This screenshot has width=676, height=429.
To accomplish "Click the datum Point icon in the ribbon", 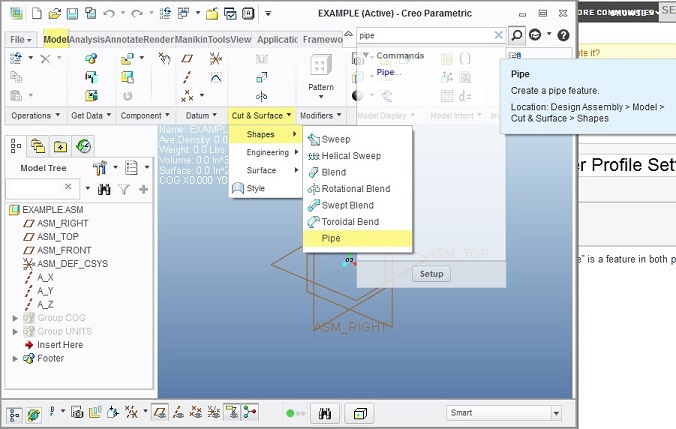I will (x=187, y=96).
